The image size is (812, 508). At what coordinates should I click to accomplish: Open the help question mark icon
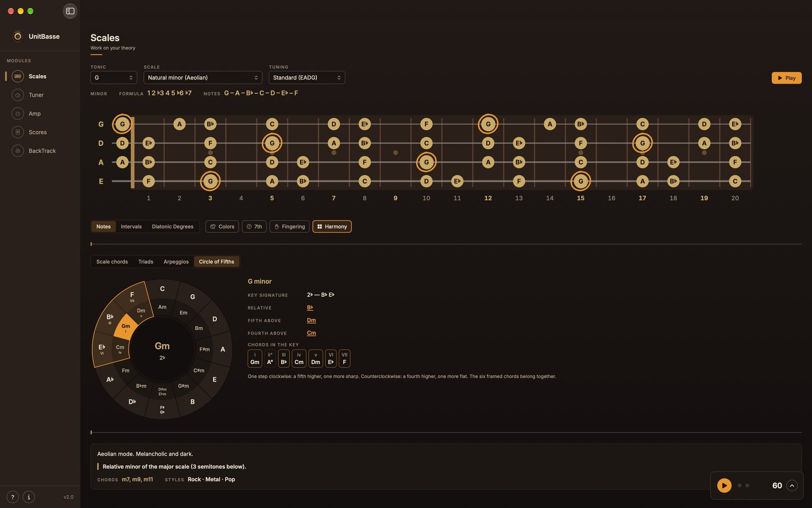click(x=13, y=497)
